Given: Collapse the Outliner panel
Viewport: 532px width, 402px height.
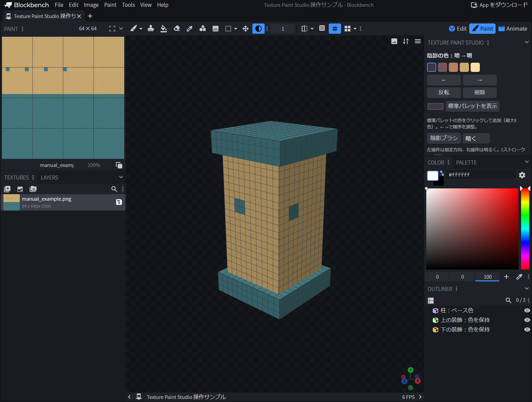Looking at the screenshot, I should click(527, 289).
